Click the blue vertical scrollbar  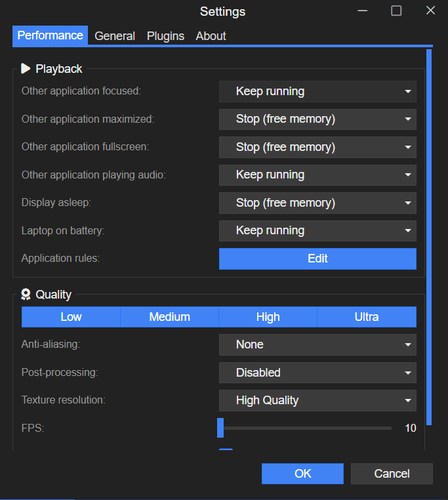coord(429,236)
